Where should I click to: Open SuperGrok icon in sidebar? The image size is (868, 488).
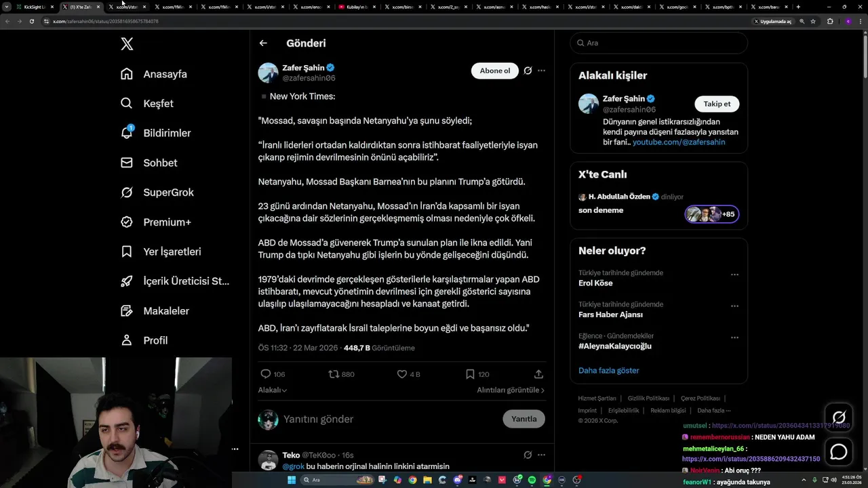[127, 192]
